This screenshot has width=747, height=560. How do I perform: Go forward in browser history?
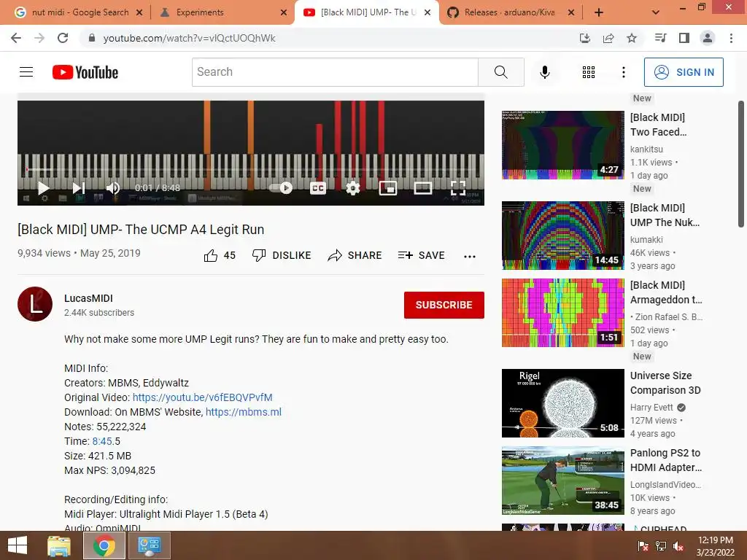coord(39,38)
